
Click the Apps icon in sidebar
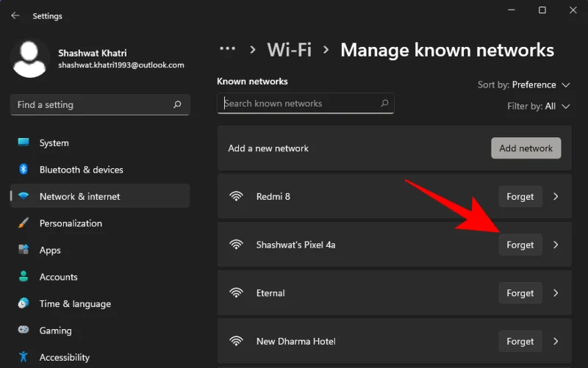click(x=24, y=250)
